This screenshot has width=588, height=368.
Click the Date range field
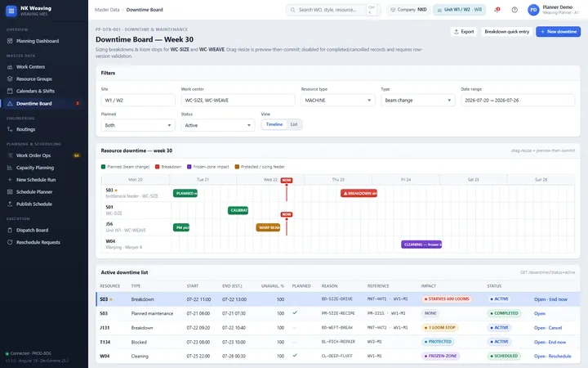pos(518,101)
